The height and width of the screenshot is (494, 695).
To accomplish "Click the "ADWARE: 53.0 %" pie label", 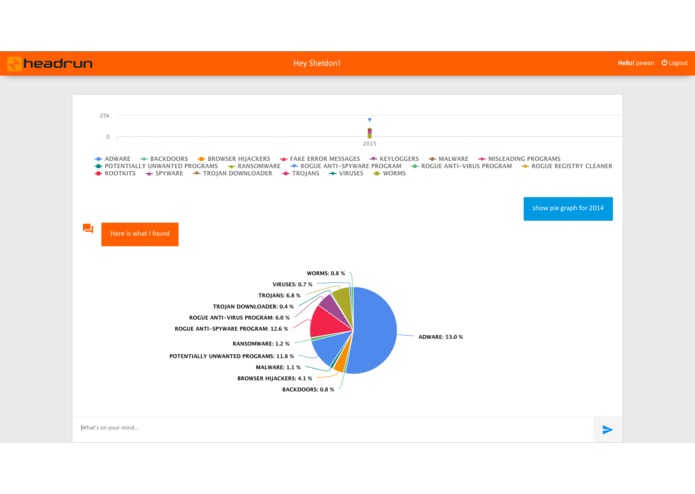I will pos(441,337).
